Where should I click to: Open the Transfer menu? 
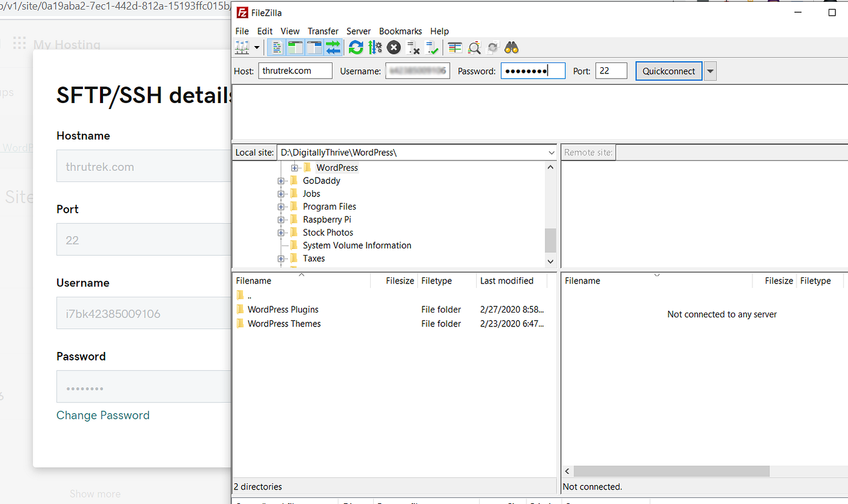click(323, 31)
